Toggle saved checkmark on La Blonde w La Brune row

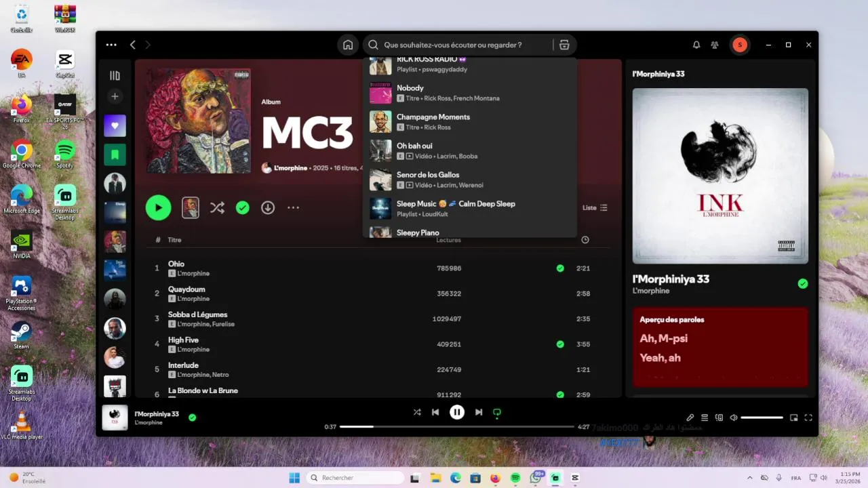coord(560,394)
